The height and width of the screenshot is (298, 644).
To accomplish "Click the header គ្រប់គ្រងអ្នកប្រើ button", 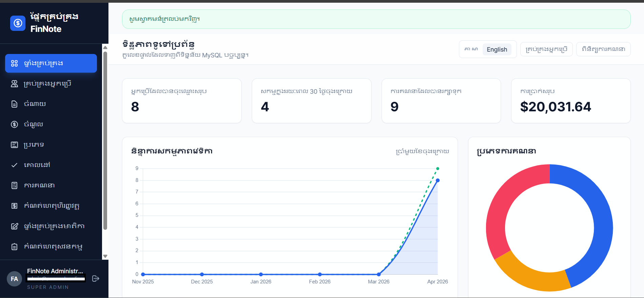I will 546,49.
